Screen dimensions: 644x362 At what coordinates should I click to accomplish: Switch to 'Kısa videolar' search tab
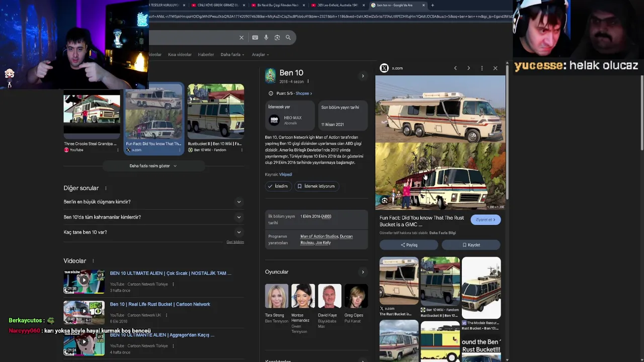click(180, 54)
